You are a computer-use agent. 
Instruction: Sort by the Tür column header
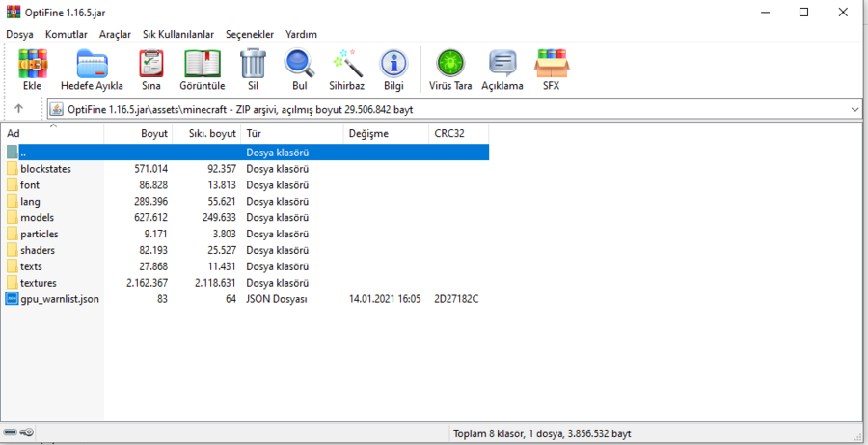point(291,133)
